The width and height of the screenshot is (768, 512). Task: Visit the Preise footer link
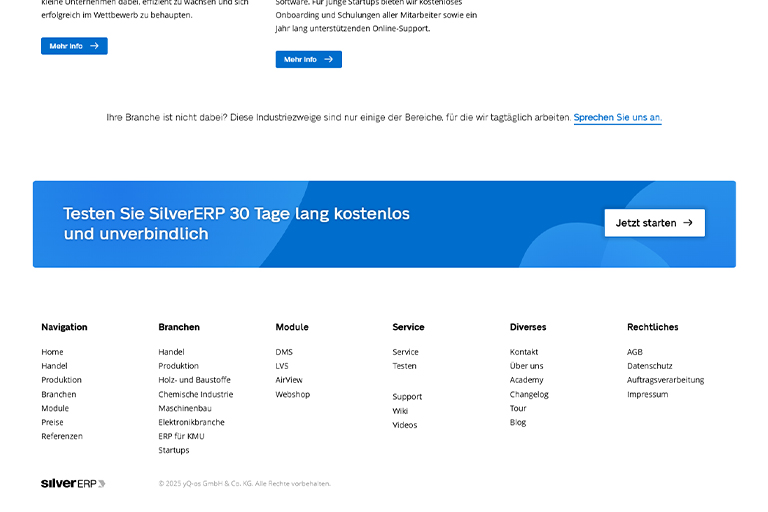click(52, 422)
